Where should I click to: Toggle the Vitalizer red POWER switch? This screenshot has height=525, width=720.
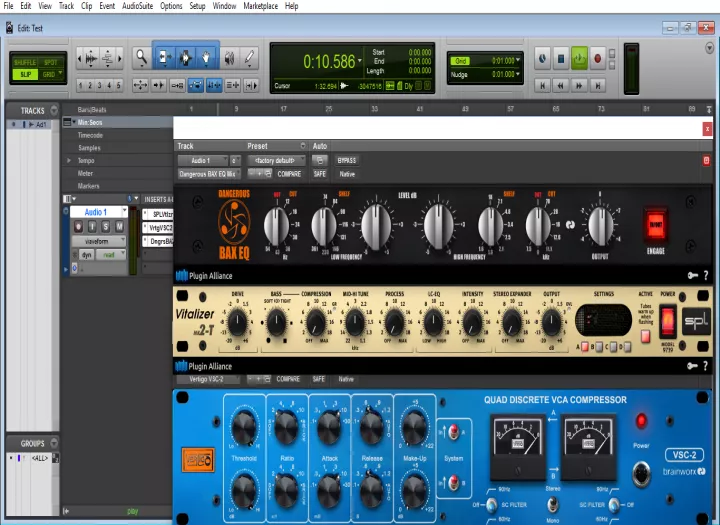(x=667, y=321)
